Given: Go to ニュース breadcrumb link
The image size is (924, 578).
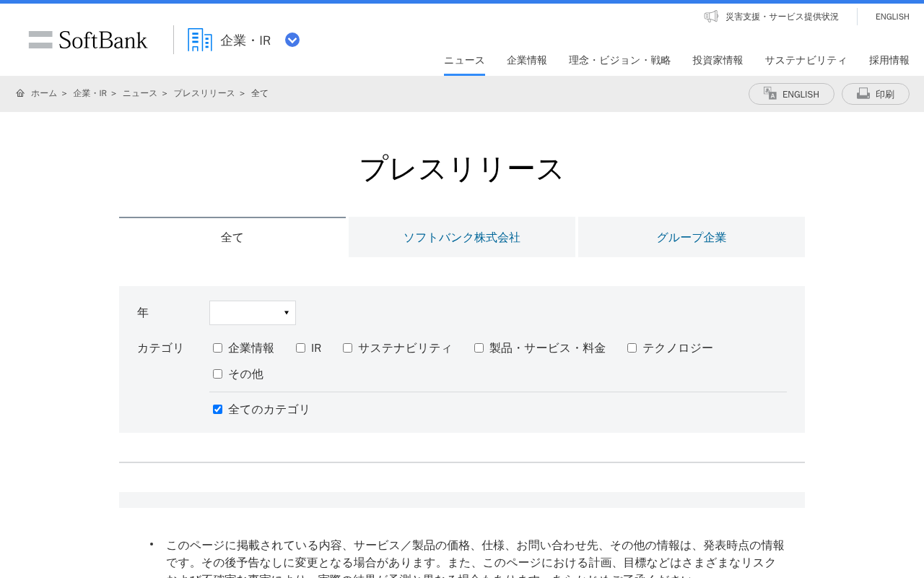Looking at the screenshot, I should [139, 93].
